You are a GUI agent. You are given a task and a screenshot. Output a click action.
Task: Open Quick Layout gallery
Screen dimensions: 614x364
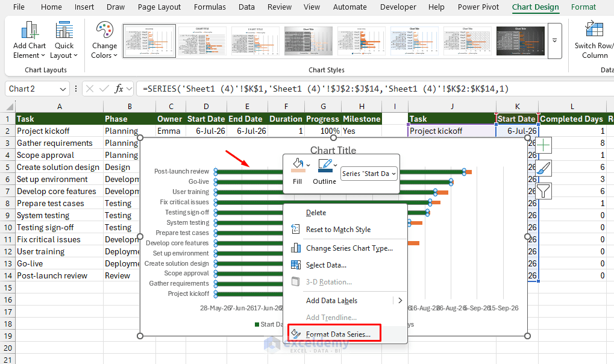point(64,40)
